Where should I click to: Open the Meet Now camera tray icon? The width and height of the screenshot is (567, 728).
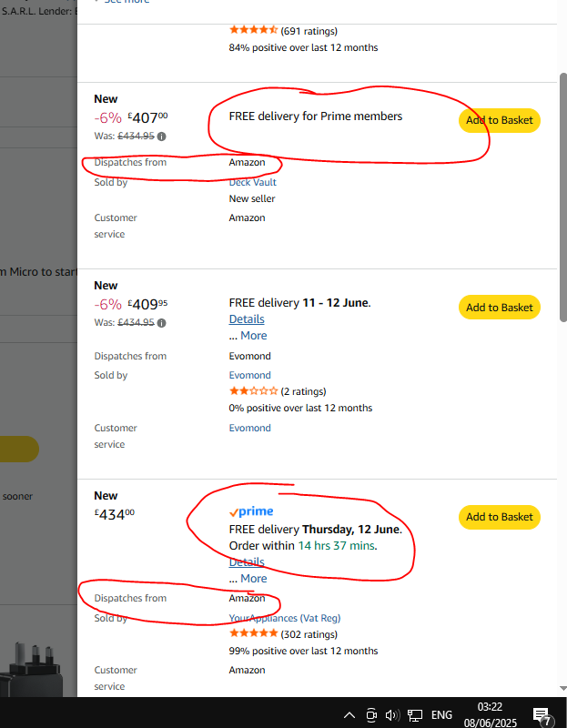(x=371, y=715)
